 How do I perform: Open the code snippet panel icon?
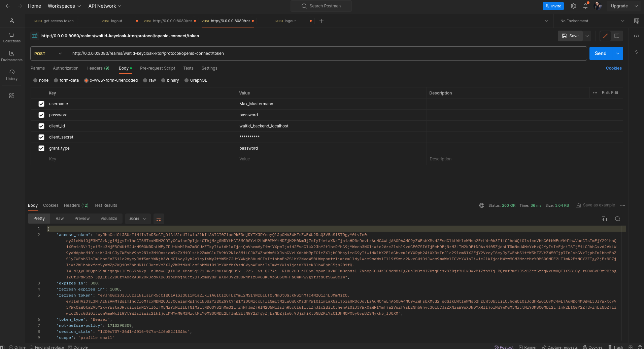636,36
